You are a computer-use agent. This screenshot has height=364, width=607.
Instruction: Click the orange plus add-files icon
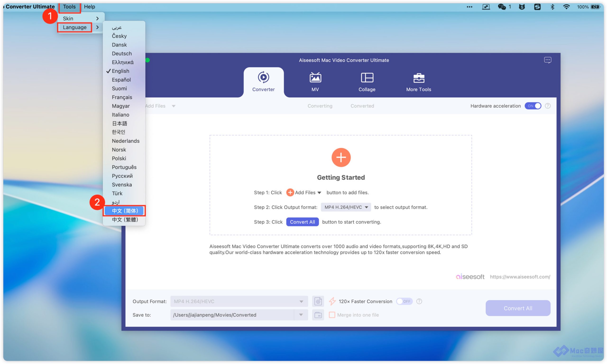coord(341,157)
